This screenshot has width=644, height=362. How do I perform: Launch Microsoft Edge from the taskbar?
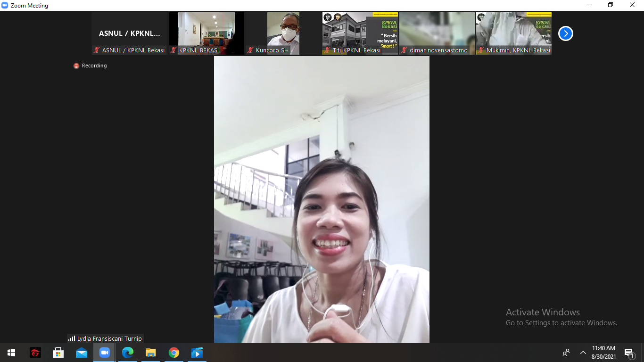[x=127, y=353]
